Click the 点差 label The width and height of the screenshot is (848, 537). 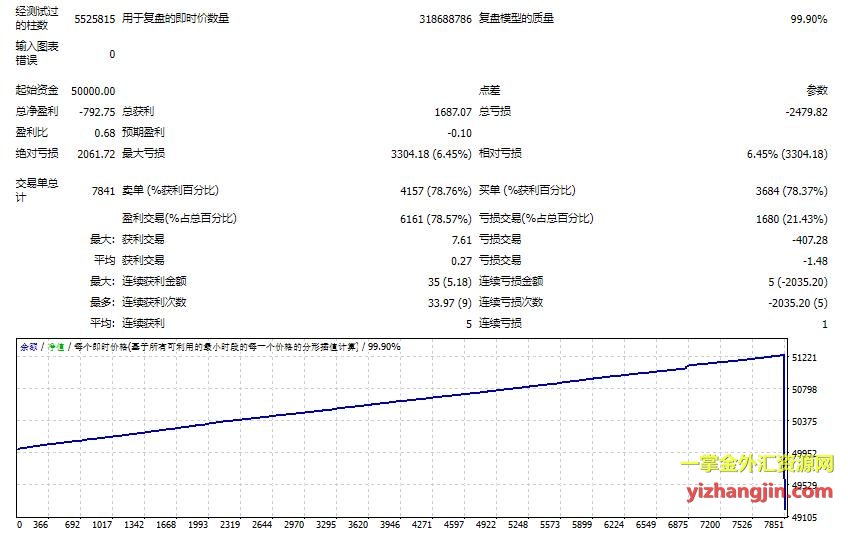click(x=489, y=90)
